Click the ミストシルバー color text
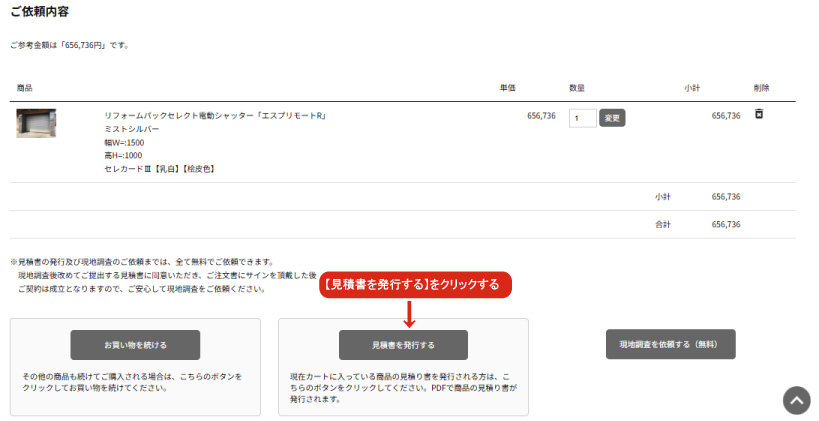 pos(131,129)
